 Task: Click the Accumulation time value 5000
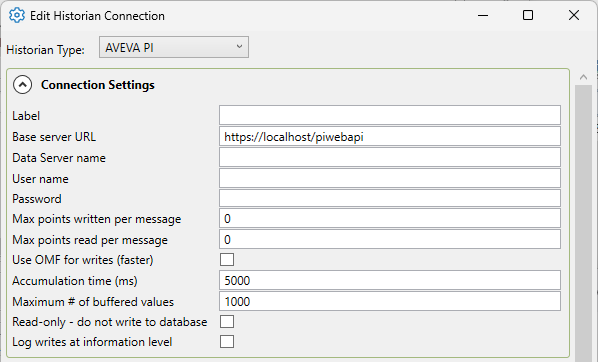(237, 281)
